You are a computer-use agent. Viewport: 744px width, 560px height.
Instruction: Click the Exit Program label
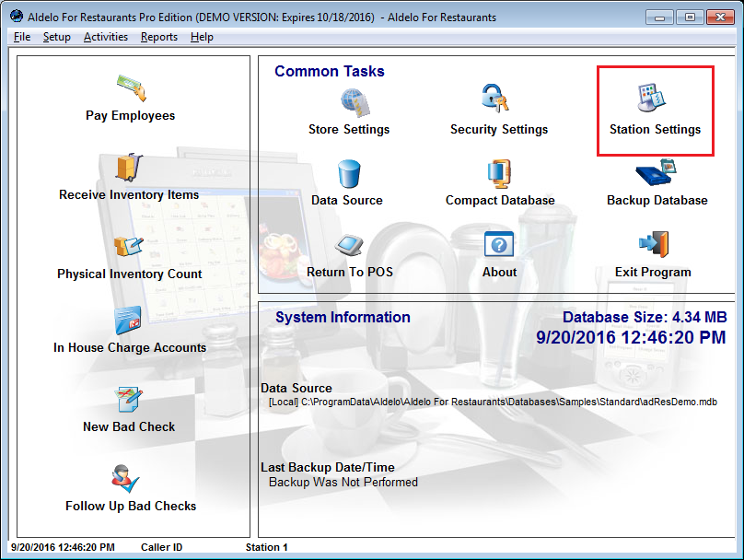(x=653, y=272)
